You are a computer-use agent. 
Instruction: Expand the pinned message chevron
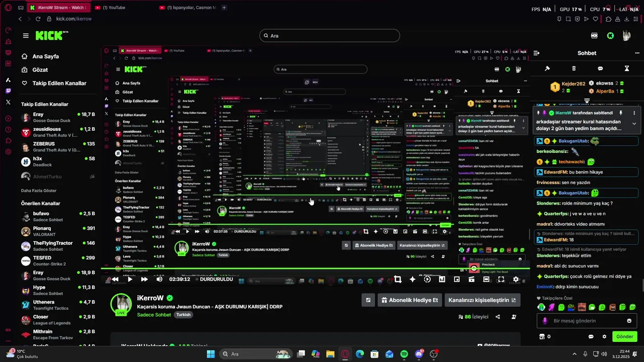pyautogui.click(x=634, y=124)
